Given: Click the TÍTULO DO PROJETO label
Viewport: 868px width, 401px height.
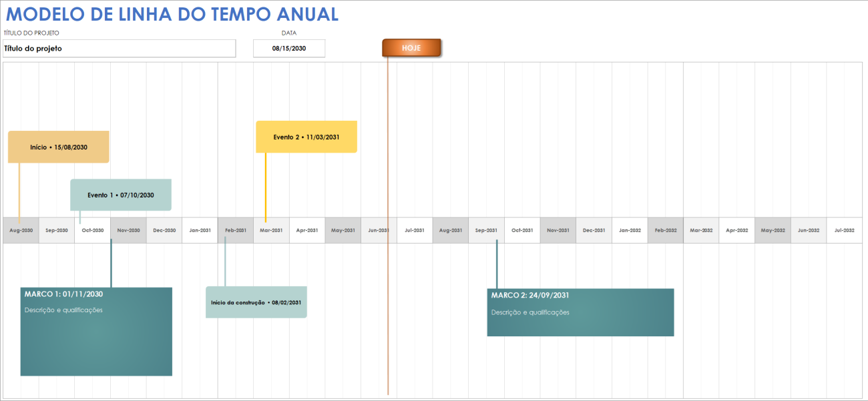Looking at the screenshot, I should (31, 32).
